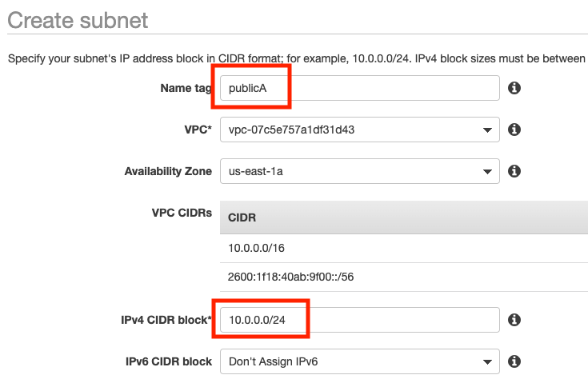Open the Don't Assign IPv6 dropdown
Screen dimensions: 588x387
tap(359, 361)
